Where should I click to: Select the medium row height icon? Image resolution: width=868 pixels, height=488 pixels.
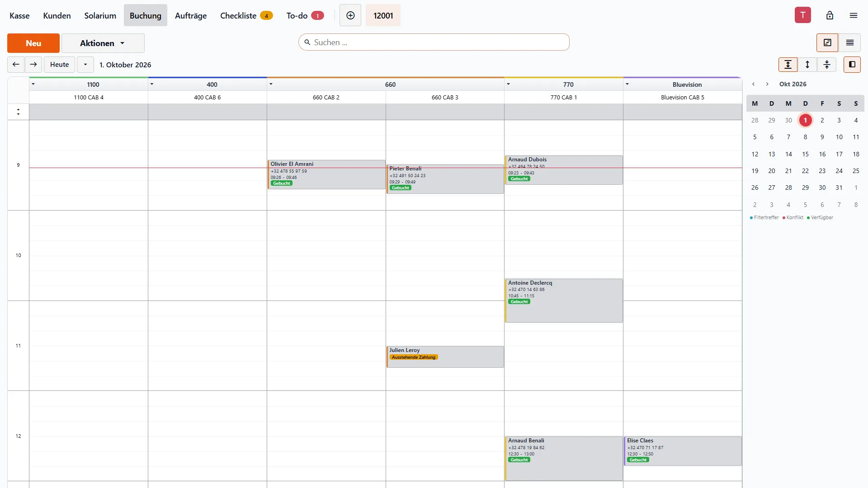[x=807, y=65]
